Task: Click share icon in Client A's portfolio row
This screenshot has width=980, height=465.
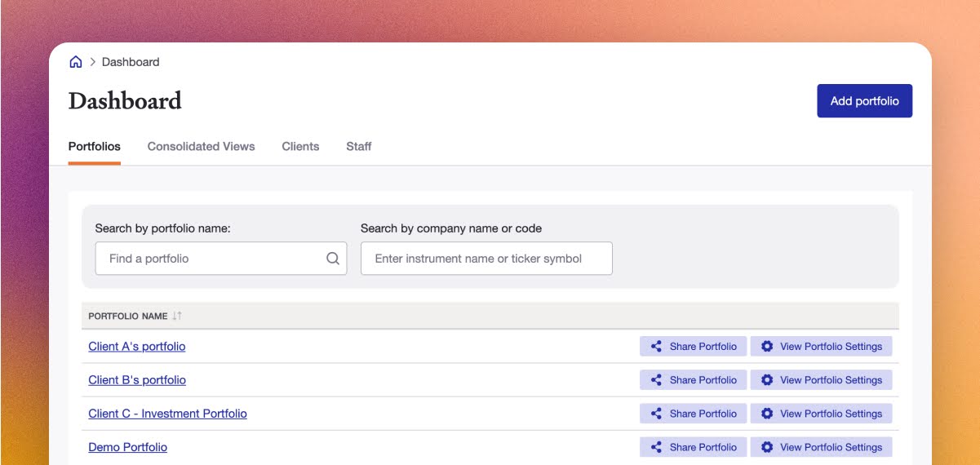Action: [656, 347]
